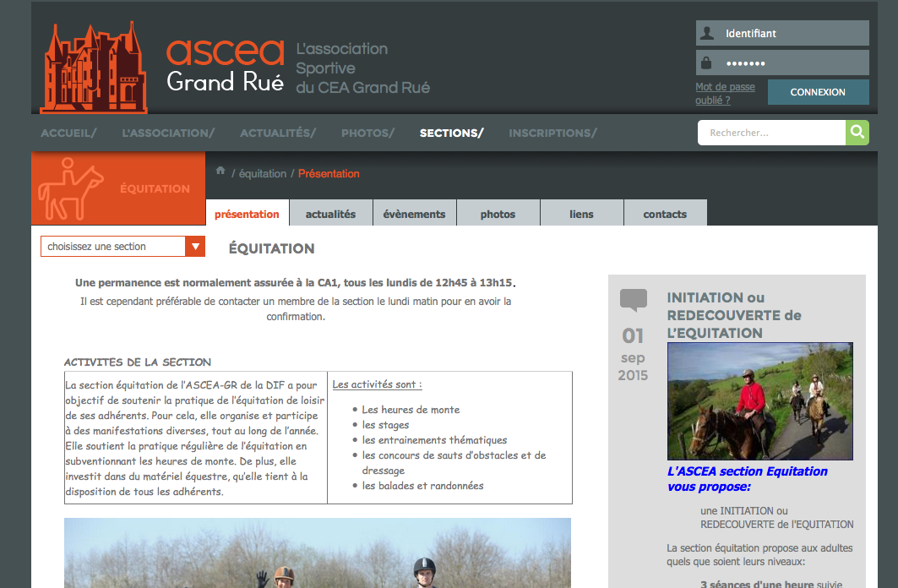Viewport: 898px width, 588px height.
Task: Click the orange dropdown arrow button
Action: point(195,247)
